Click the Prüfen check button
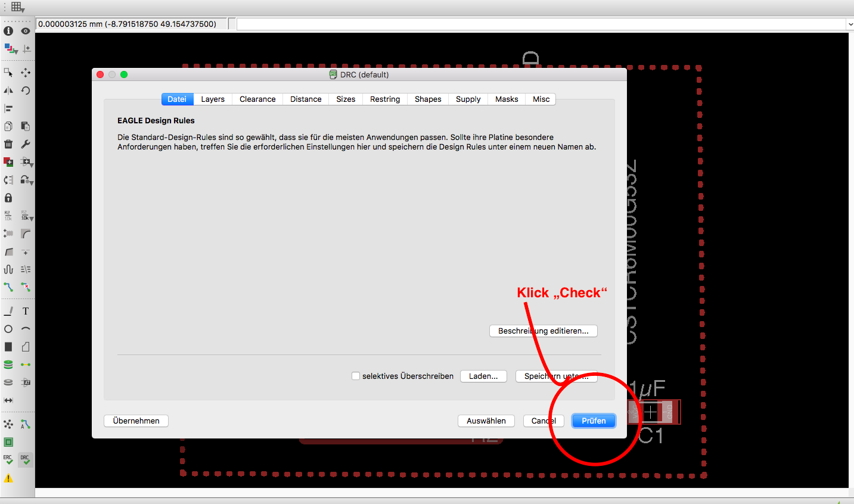The width and height of the screenshot is (854, 504). click(x=594, y=421)
